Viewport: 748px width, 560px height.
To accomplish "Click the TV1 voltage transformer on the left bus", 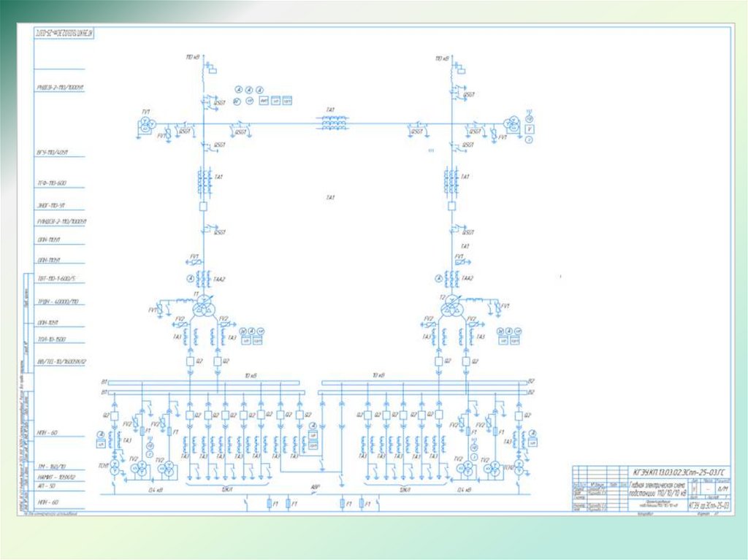I will tap(147, 126).
